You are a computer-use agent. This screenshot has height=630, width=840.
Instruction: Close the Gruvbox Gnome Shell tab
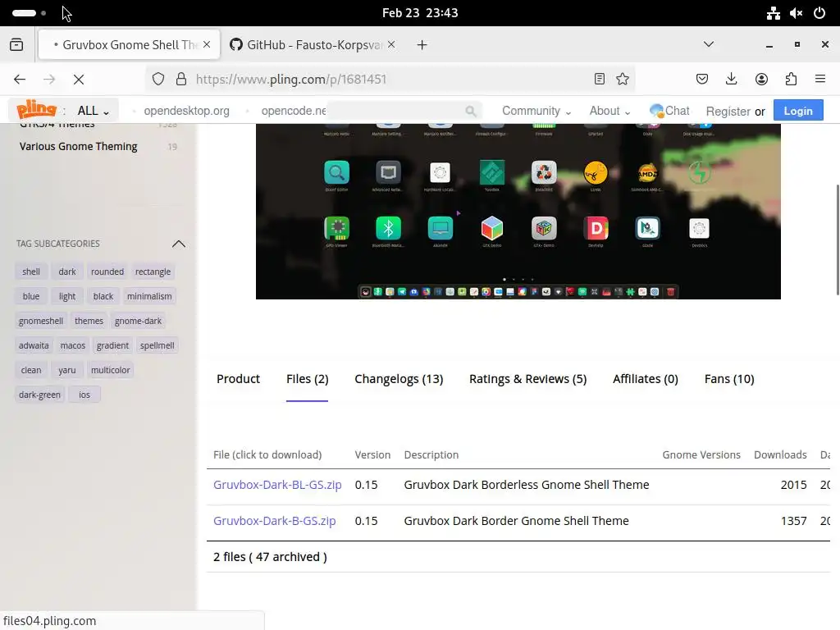pos(207,44)
